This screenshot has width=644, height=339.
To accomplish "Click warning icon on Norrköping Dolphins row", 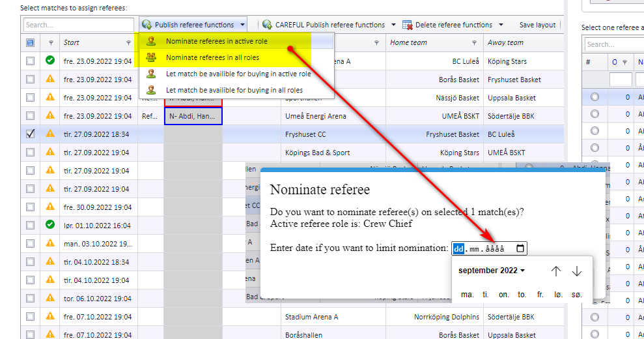I will 50,316.
